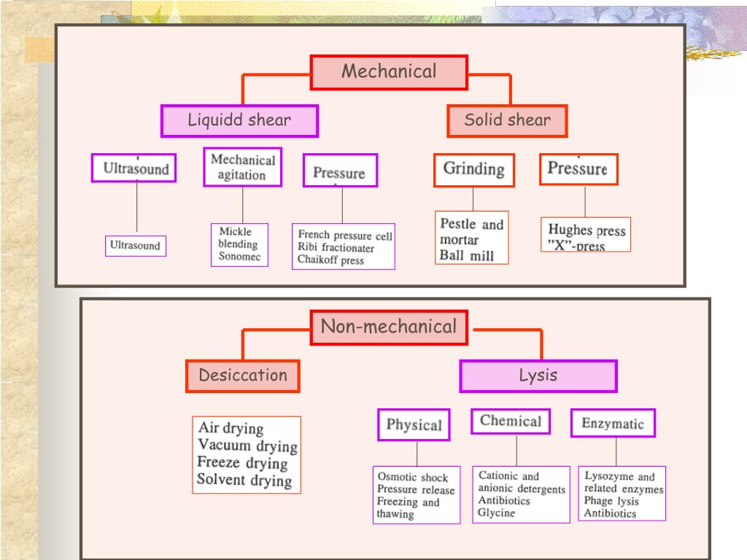Click the Pressure box under Solid shear

578,169
